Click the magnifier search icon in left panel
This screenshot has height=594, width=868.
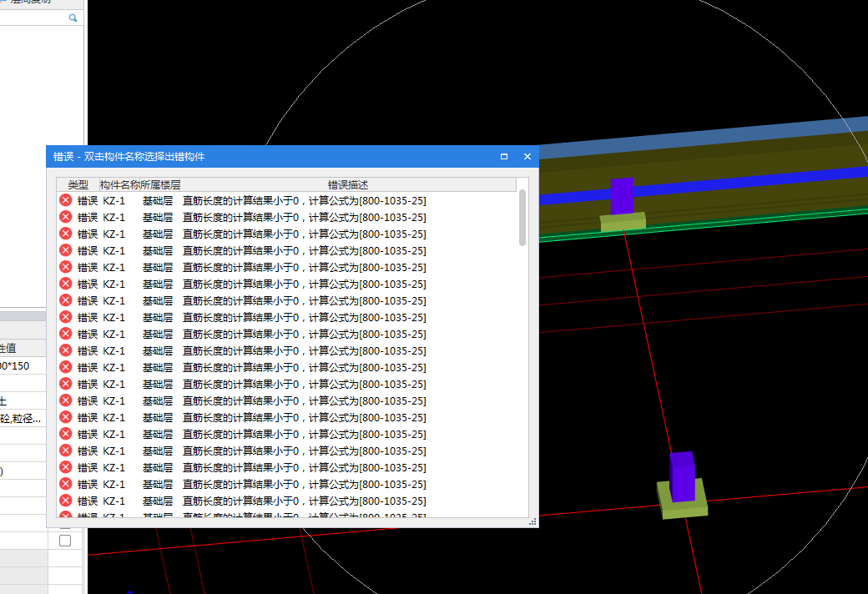tap(73, 18)
